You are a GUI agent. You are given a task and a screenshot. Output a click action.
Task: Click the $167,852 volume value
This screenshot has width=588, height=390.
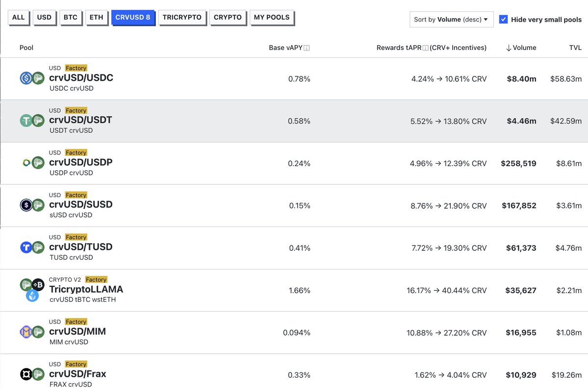519,206
